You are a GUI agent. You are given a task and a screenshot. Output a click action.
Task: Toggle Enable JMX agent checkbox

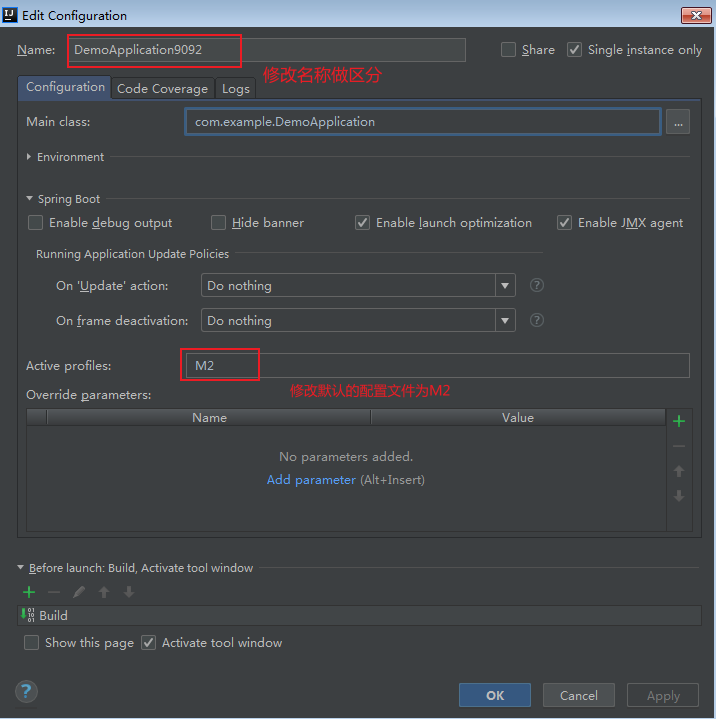click(x=564, y=223)
